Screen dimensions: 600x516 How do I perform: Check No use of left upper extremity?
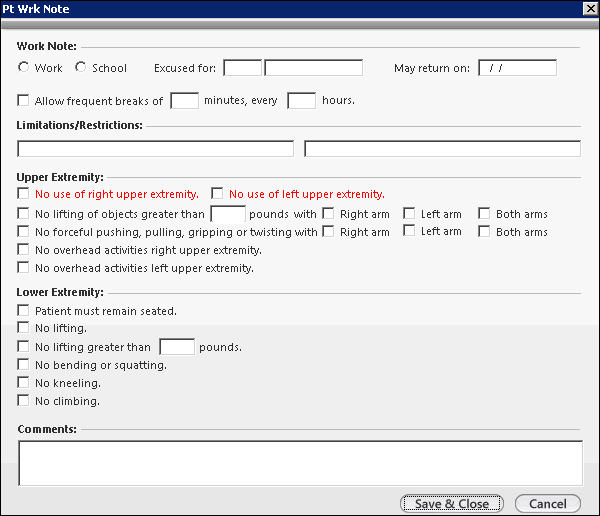pyautogui.click(x=217, y=193)
